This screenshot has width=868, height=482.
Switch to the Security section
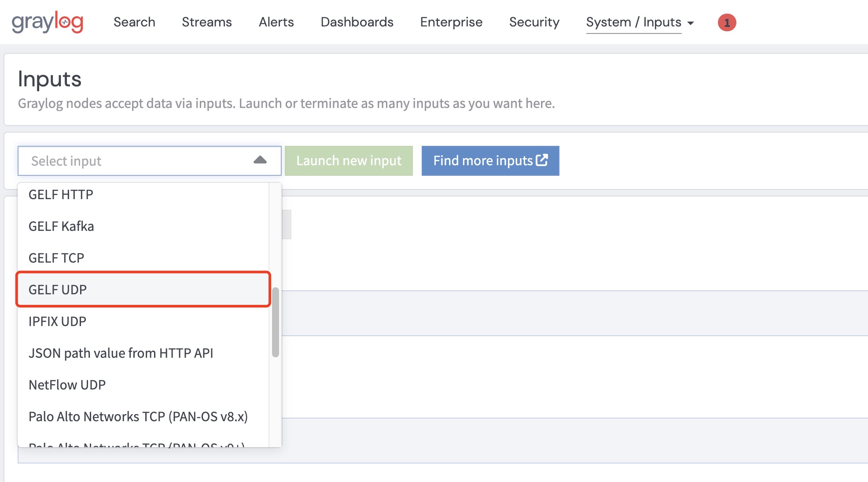coord(534,22)
